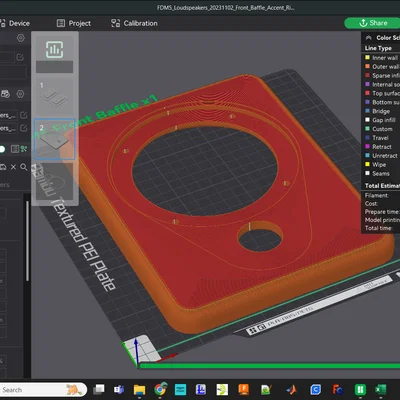Open the Device tab
Image resolution: width=400 pixels, height=400 pixels.
(15, 23)
